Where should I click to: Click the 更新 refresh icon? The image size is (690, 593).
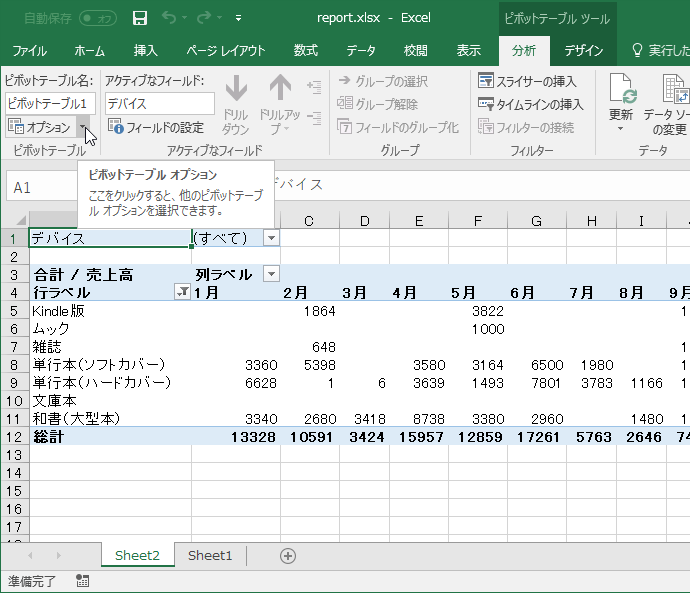tap(623, 89)
